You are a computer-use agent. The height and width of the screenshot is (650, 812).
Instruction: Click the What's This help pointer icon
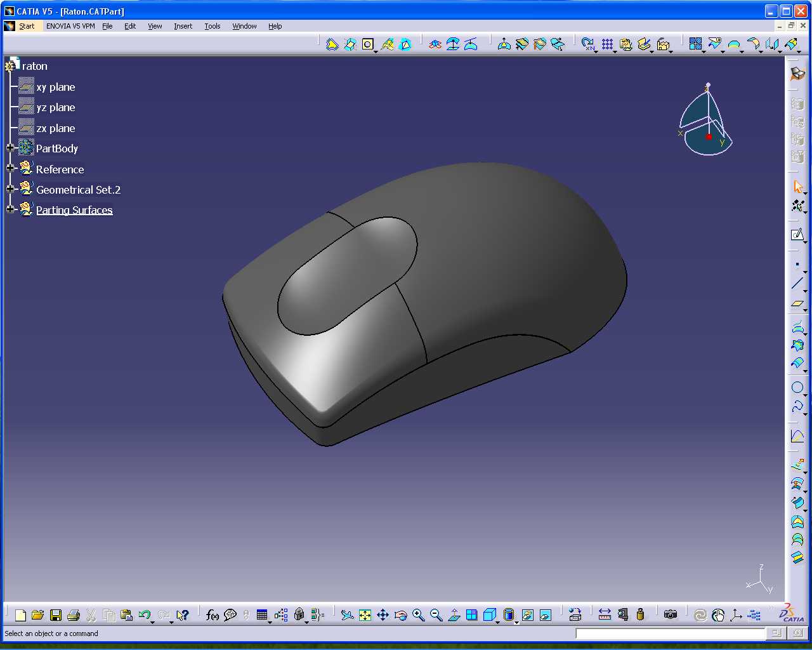(182, 615)
